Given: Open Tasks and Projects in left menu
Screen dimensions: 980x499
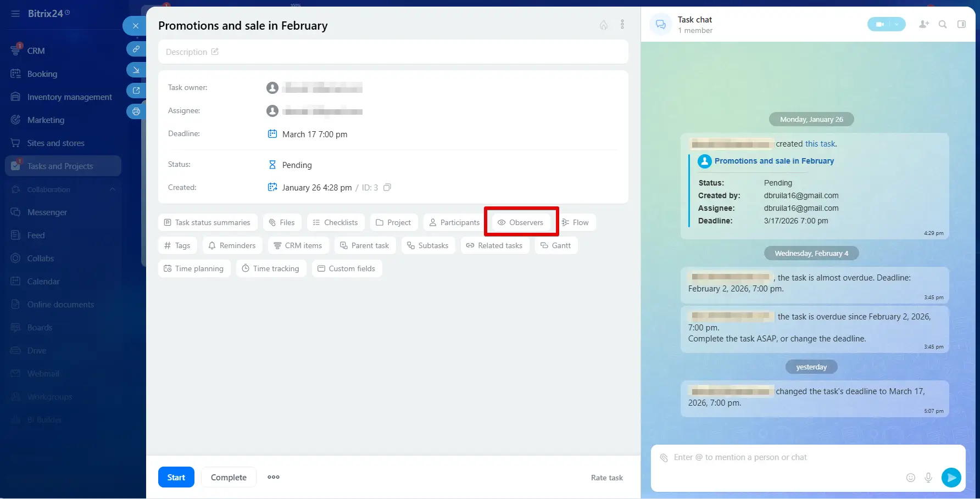Looking at the screenshot, I should [x=60, y=166].
